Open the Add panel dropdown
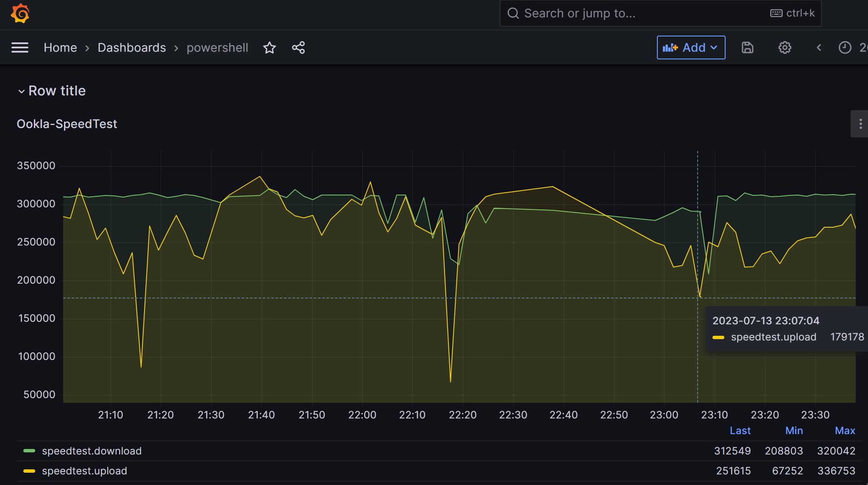Screen dimensions: 868x485 tap(691, 47)
